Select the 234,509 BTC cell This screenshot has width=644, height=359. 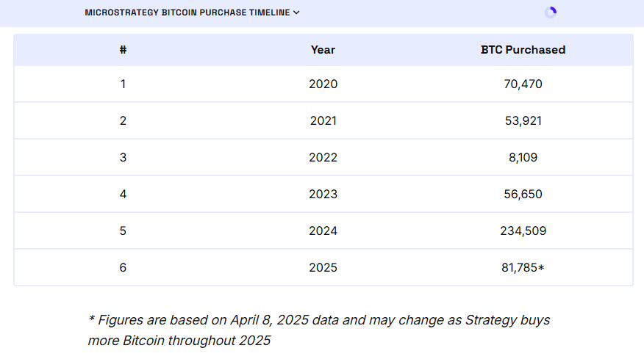coord(523,231)
